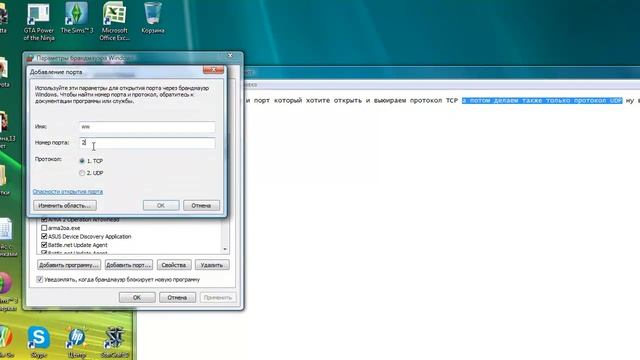The width and height of the screenshot is (640, 360).
Task: Toggle the firewall notification (Уведомлять) checkbox
Action: click(40, 280)
